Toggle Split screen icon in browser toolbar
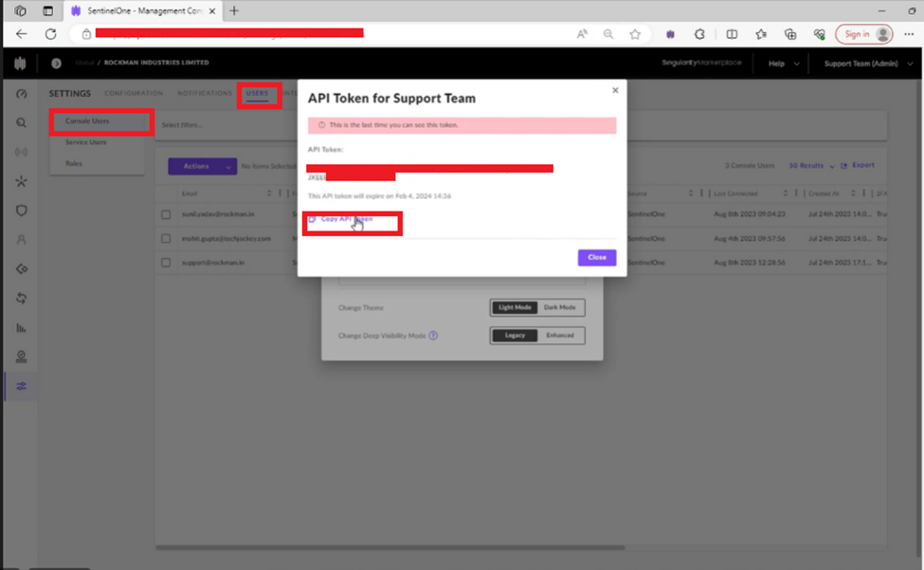This screenshot has height=570, width=924. (732, 34)
